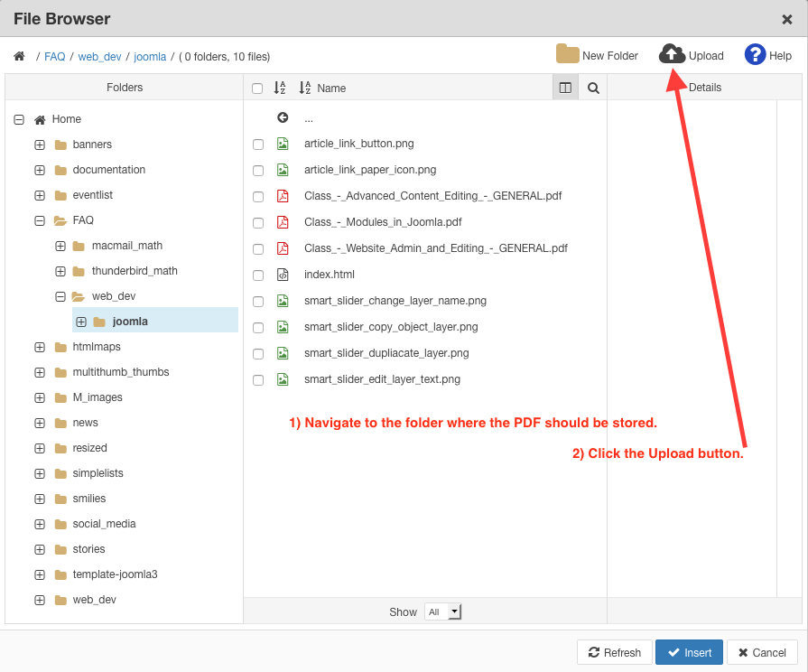Screen dimensions: 808x672
Task: Collapse the FAQ folder node
Action: 40,220
